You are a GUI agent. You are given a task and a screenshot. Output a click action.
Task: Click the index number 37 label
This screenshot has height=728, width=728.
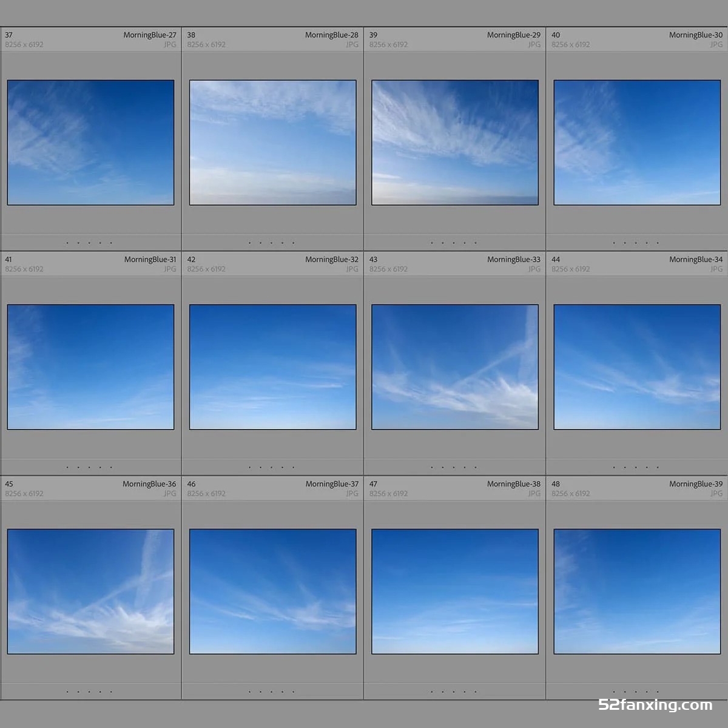[x=8, y=35]
